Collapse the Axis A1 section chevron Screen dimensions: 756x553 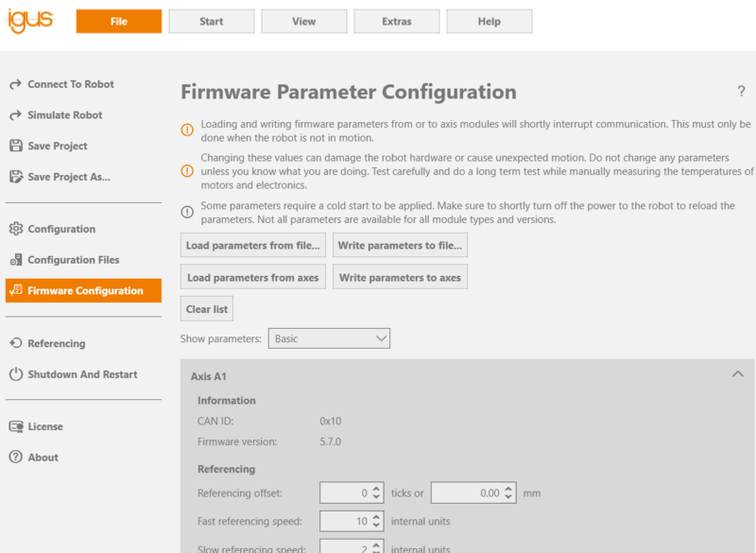click(x=738, y=374)
